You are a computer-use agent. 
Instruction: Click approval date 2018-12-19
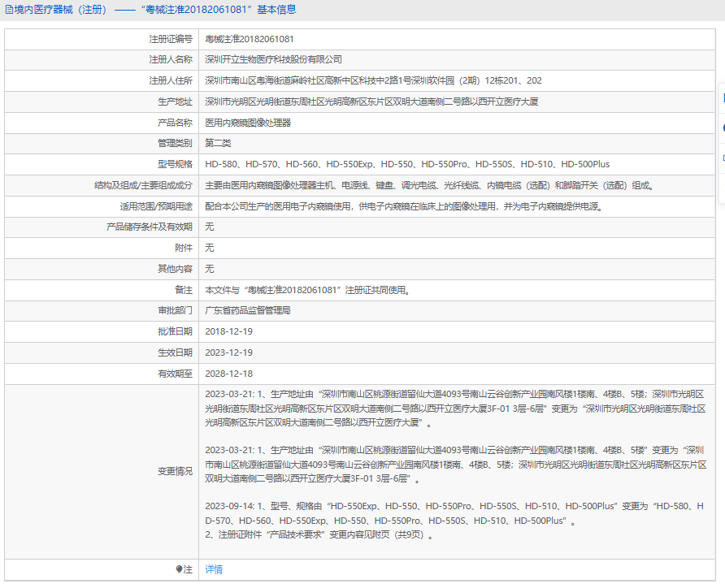[x=229, y=331]
